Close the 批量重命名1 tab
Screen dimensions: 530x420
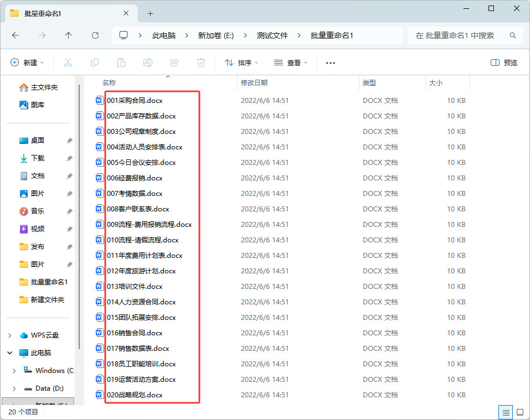pos(126,13)
